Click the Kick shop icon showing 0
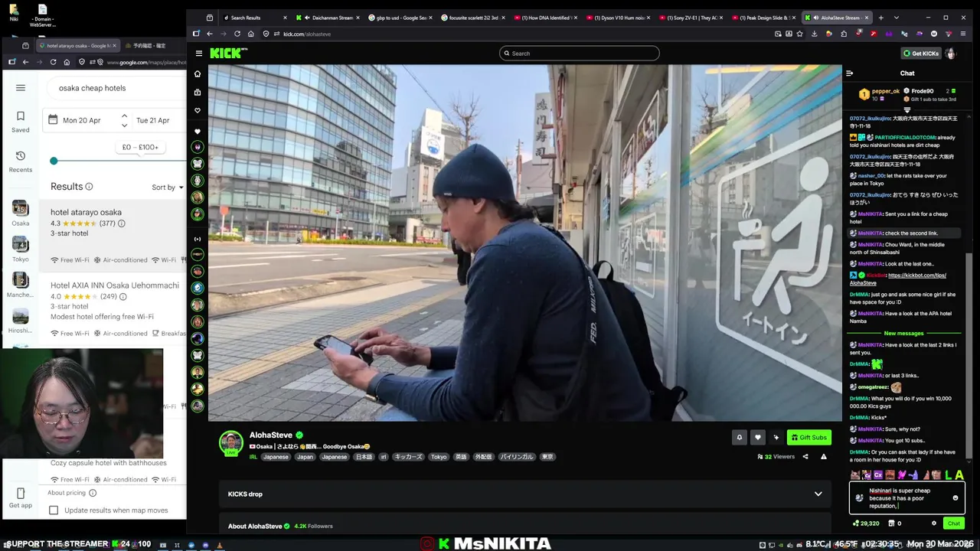This screenshot has height=551, width=980. click(x=894, y=523)
